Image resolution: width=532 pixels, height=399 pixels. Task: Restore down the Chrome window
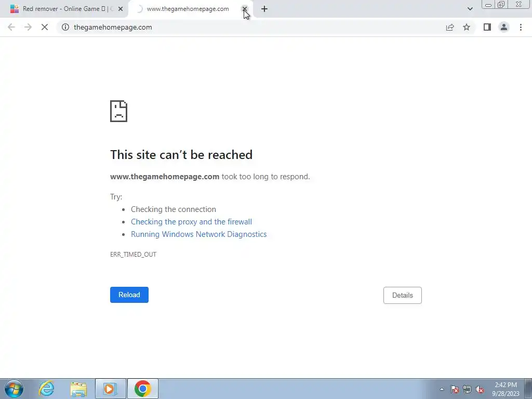click(501, 5)
